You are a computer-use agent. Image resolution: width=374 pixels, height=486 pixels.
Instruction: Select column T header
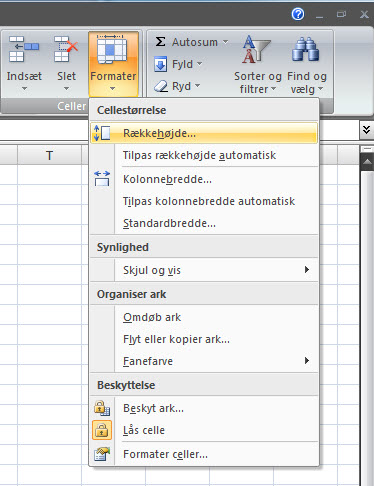[49, 155]
